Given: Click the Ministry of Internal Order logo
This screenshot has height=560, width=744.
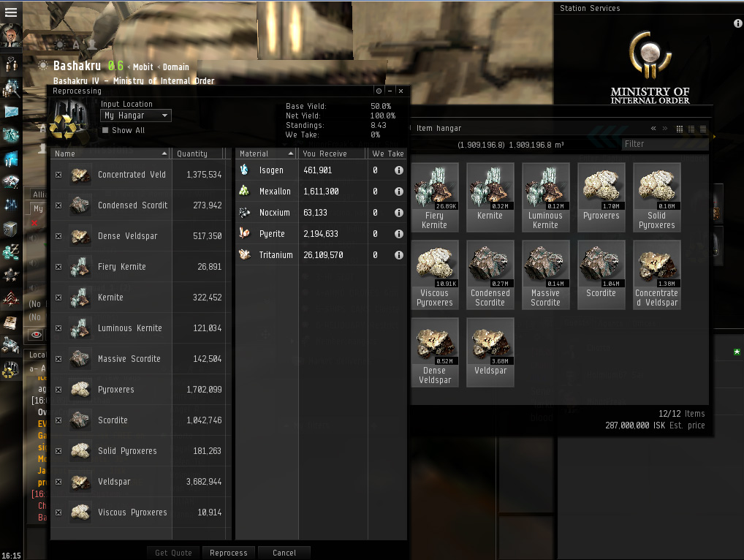Looking at the screenshot, I should [x=650, y=67].
